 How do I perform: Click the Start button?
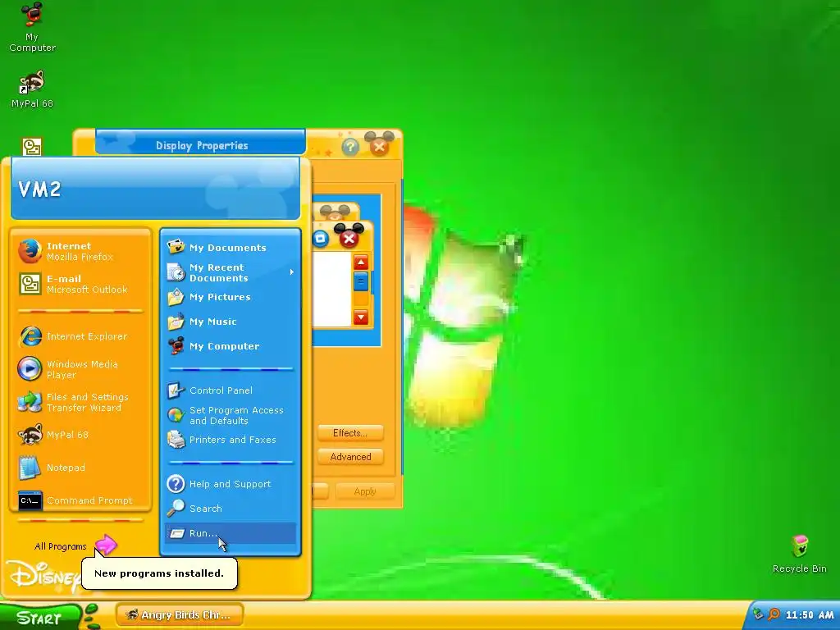[x=40, y=617]
